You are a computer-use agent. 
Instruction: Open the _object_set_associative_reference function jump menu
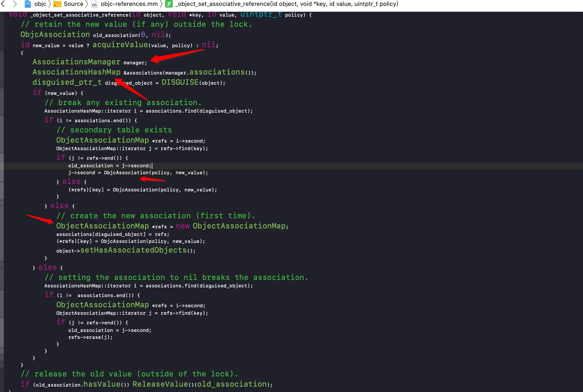(x=286, y=4)
